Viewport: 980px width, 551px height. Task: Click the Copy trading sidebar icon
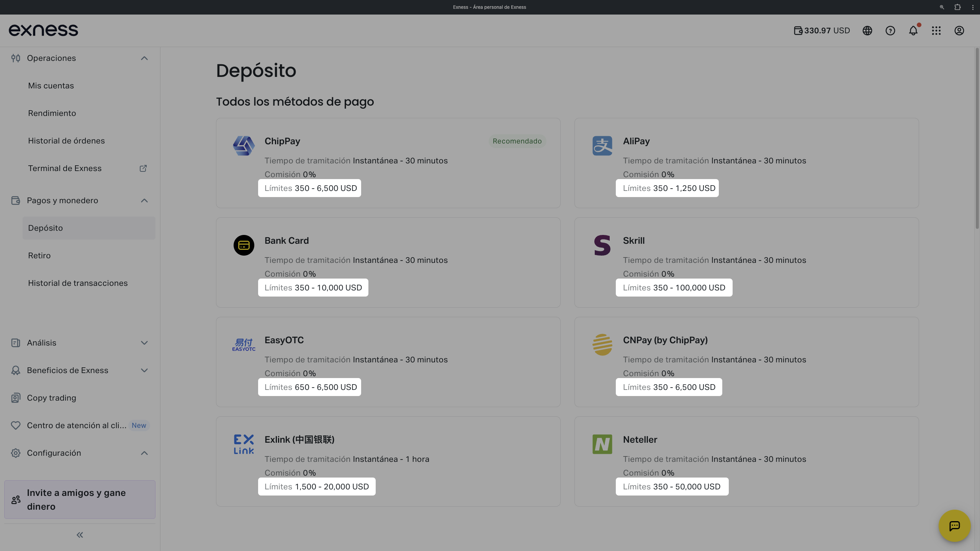[16, 398]
